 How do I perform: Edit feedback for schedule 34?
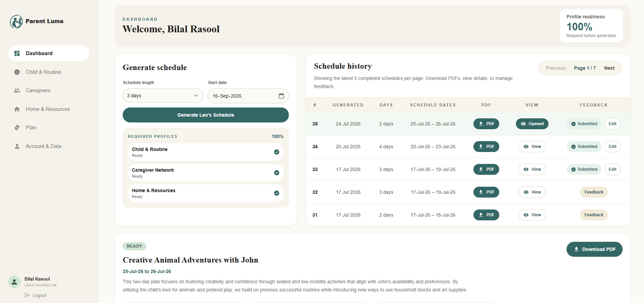[612, 147]
